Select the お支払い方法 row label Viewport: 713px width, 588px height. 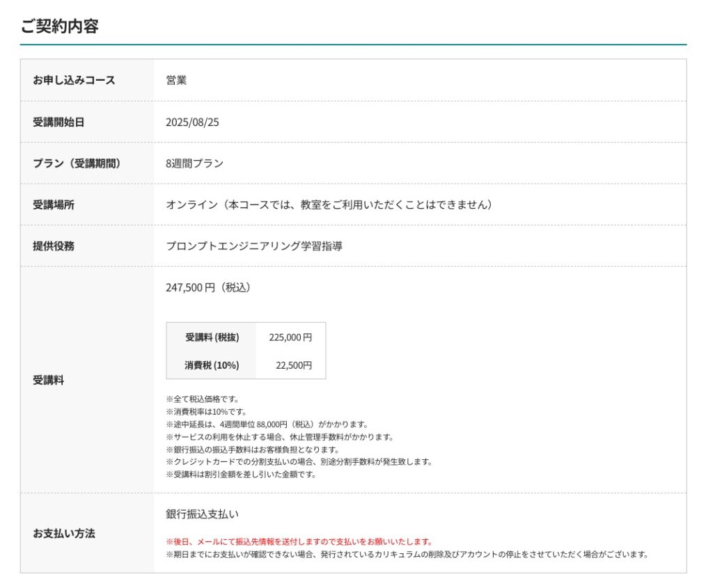[64, 534]
